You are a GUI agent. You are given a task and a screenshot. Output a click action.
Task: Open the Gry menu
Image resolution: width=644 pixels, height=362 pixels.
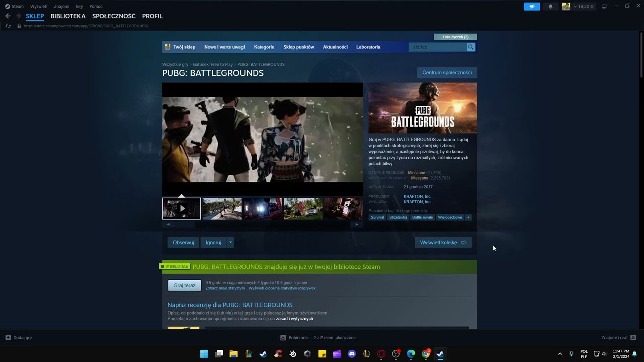tap(79, 6)
